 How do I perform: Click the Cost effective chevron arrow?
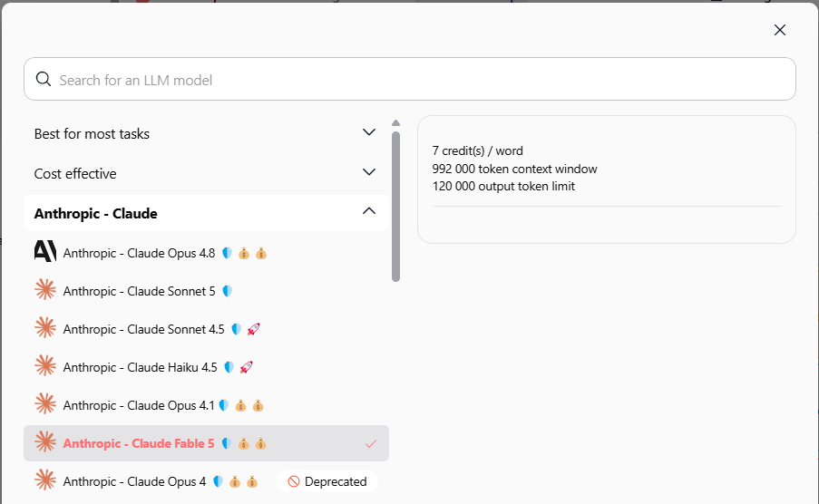coord(369,172)
